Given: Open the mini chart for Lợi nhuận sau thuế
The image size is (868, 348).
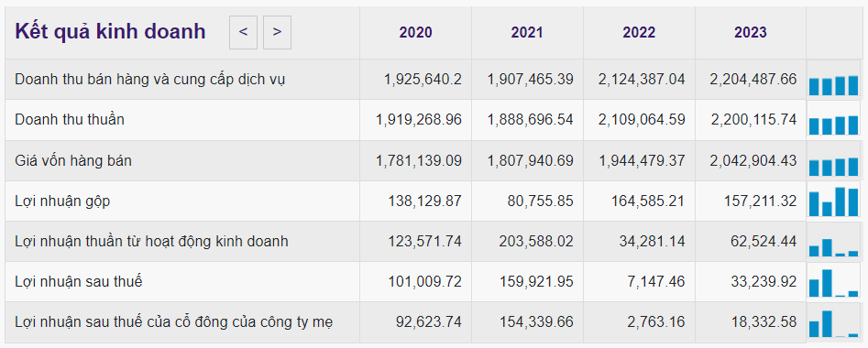Looking at the screenshot, I should point(833,283).
